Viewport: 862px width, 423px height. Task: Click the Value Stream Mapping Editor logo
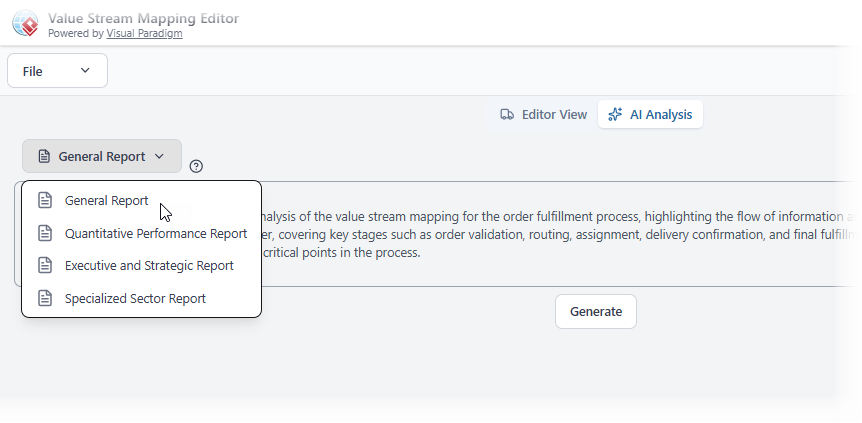pyautogui.click(x=26, y=24)
